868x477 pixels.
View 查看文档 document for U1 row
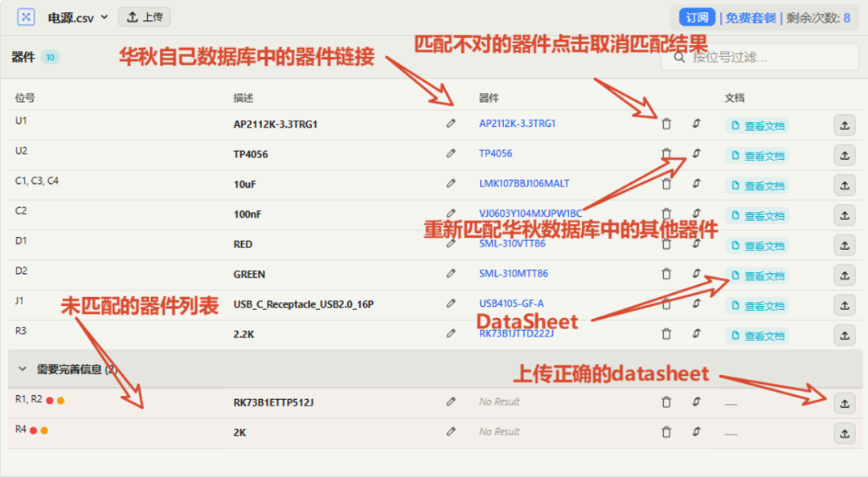coord(757,125)
